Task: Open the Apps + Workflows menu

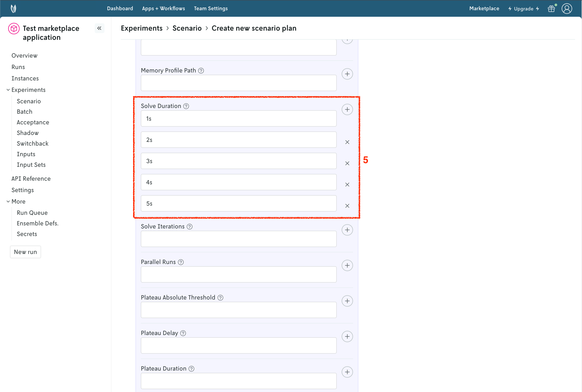Action: pos(163,9)
